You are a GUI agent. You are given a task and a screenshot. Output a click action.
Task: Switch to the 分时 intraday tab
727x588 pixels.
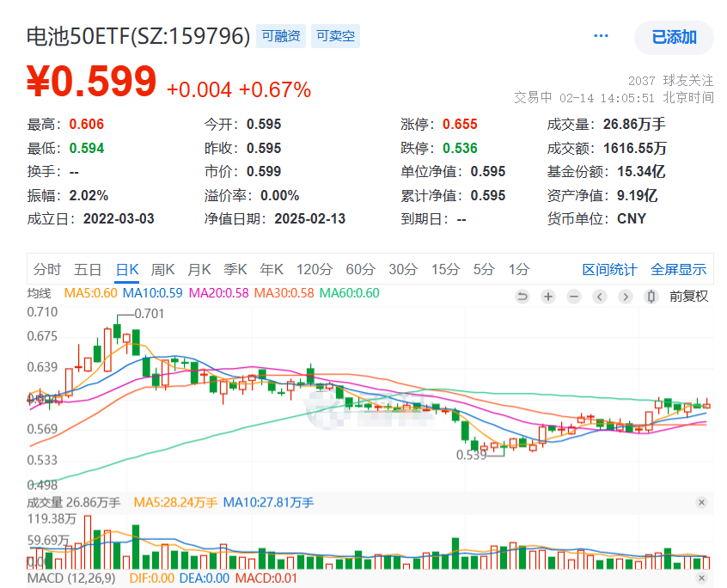pyautogui.click(x=47, y=269)
